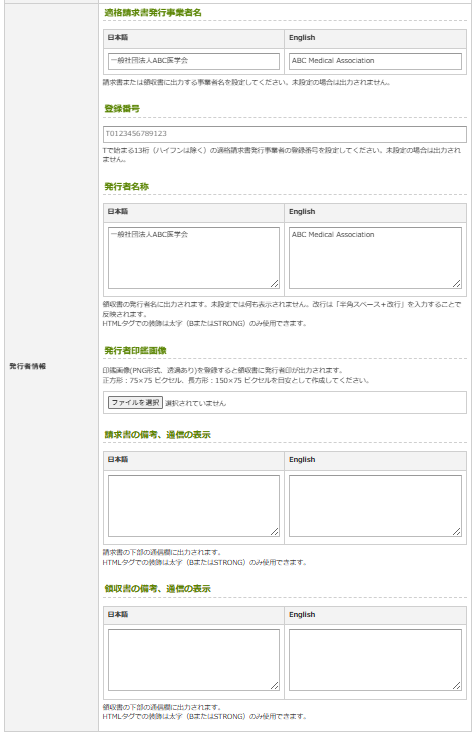Grab resize handle of Japanese 領収書の備考 textarea
This screenshot has height=735, width=475.
click(275, 686)
